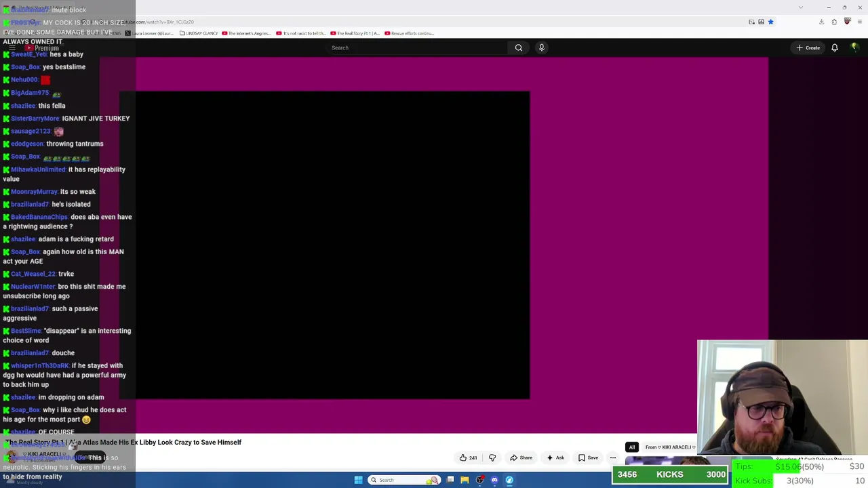
Task: Expand the list-all-tabs chevron
Action: pyautogui.click(x=801, y=7)
